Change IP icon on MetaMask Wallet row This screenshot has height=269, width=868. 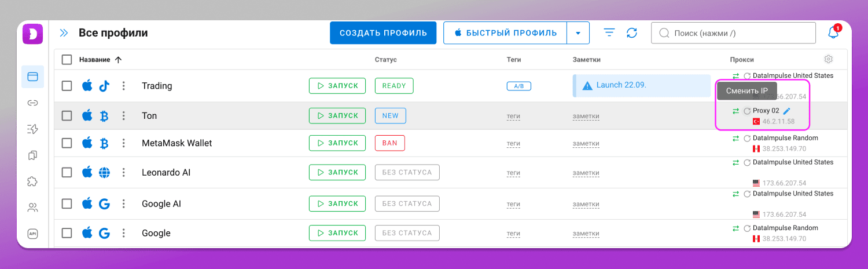[747, 139]
